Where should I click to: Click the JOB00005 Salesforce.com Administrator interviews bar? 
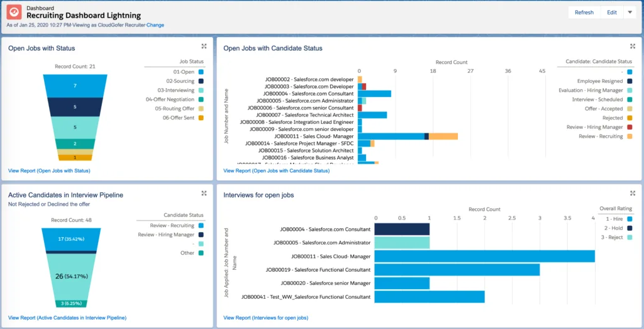tap(402, 242)
